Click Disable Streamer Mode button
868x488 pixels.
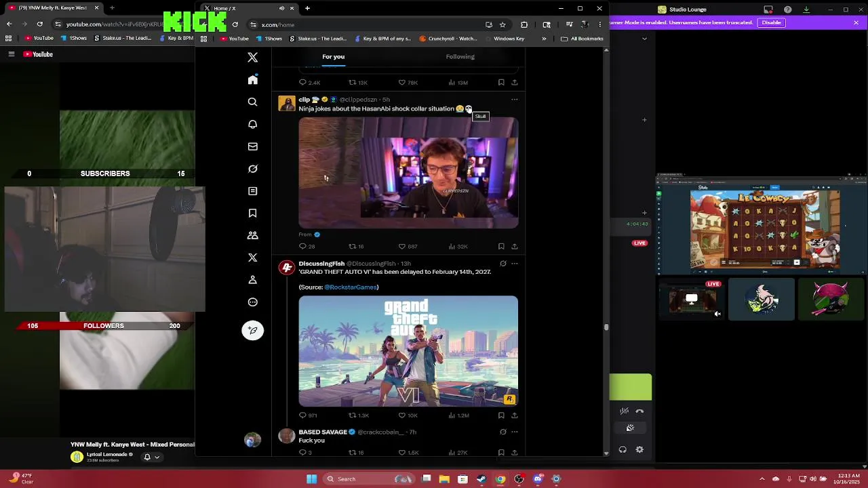point(771,22)
